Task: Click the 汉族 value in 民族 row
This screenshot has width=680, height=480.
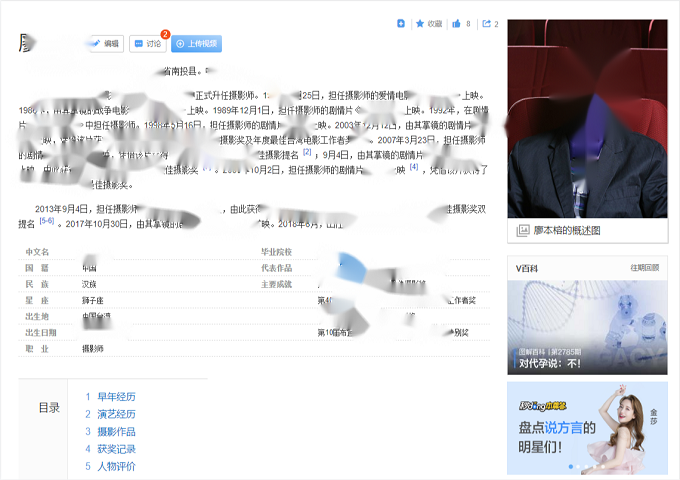Action: [x=89, y=284]
